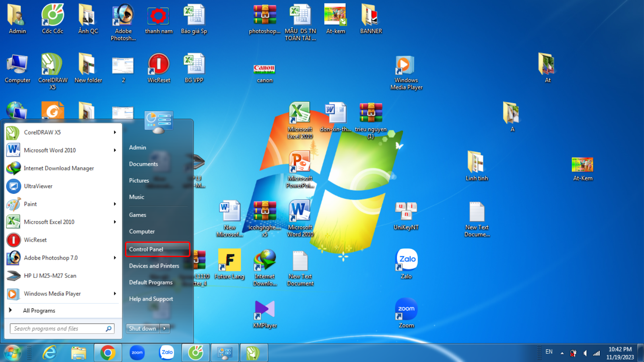Select Internet Download Manager desktop shortcut
The height and width of the screenshot is (362, 644).
[264, 267]
